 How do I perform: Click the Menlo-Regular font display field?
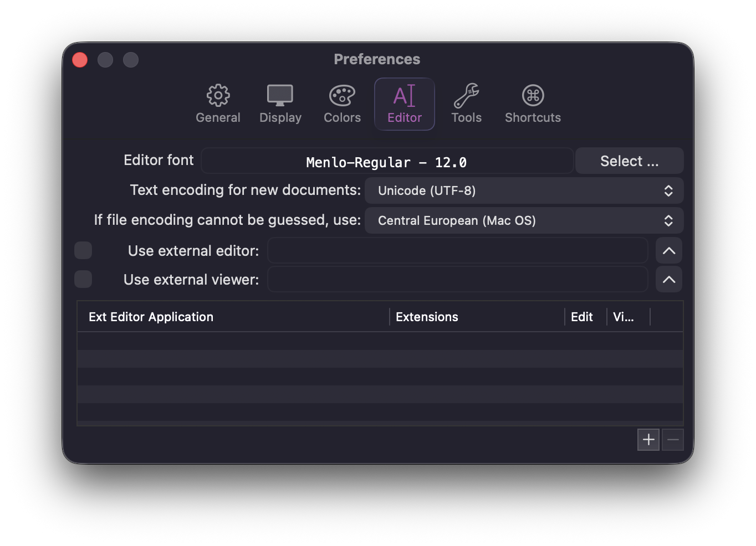[x=386, y=161]
